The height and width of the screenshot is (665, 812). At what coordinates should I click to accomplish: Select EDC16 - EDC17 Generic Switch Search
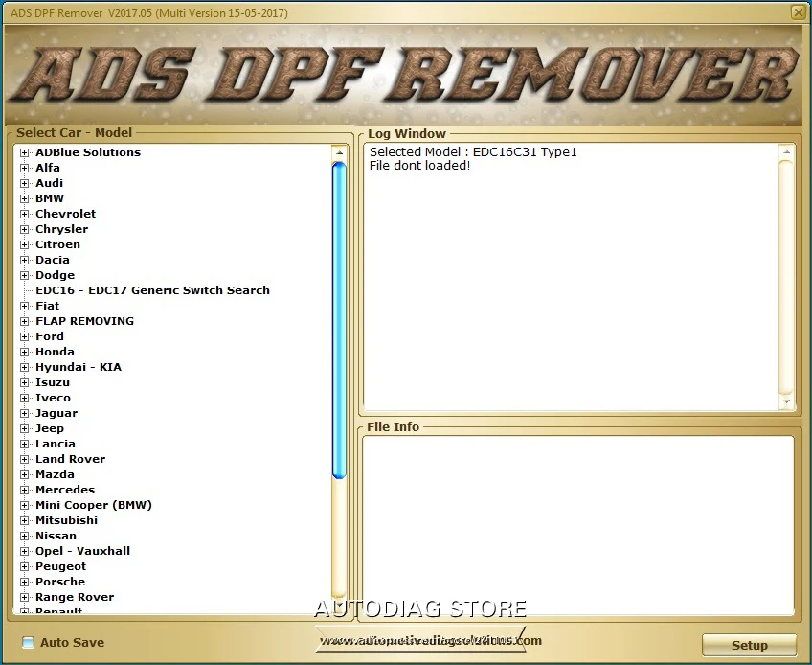pos(153,290)
